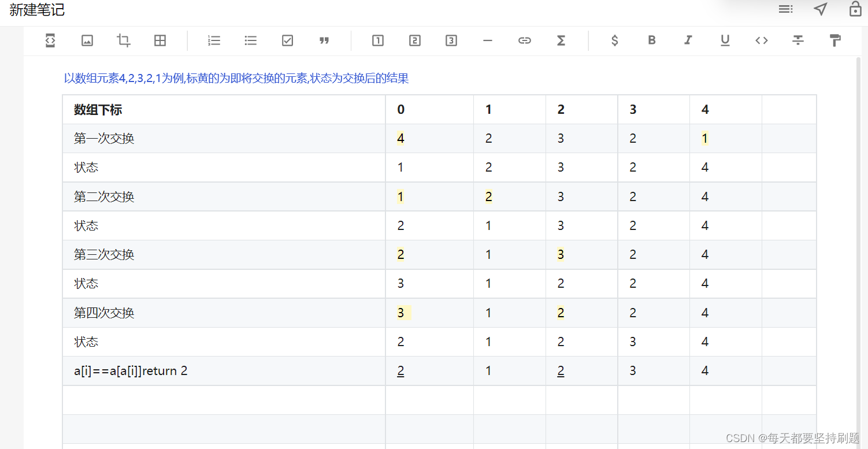Insert a table using the grid icon
868x449 pixels.
click(160, 40)
